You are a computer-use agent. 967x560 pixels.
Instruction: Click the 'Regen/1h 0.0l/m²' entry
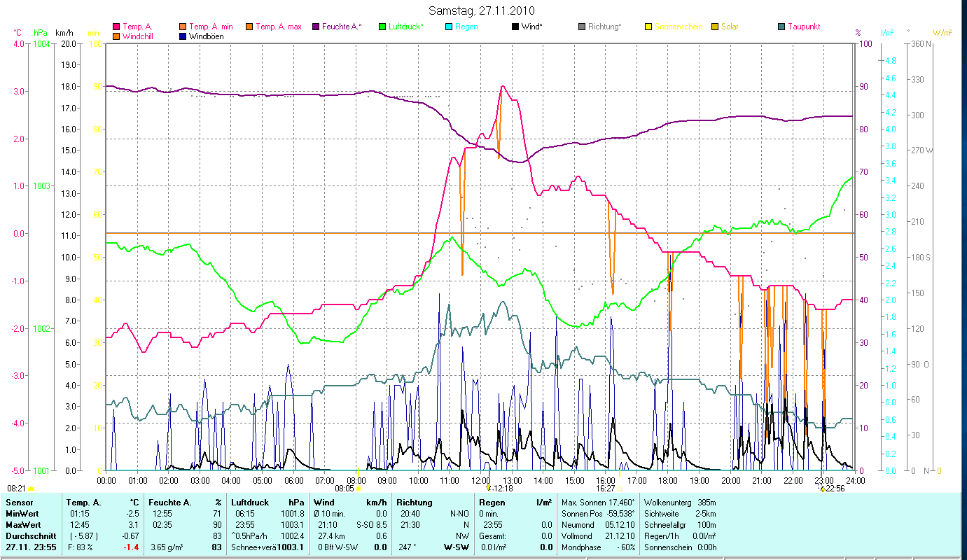679,536
